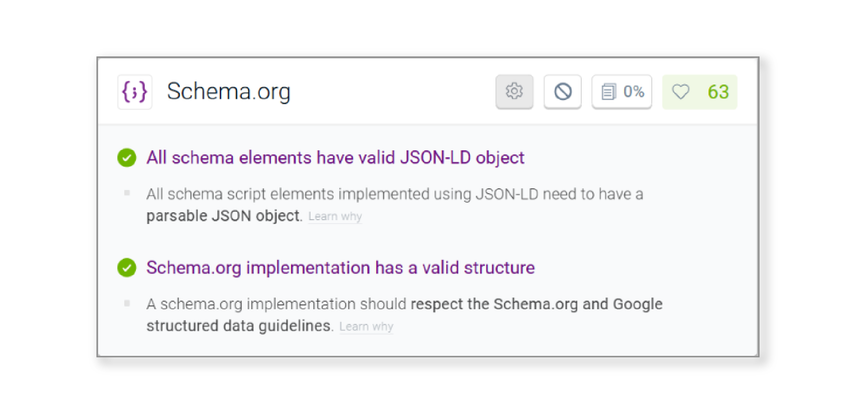This screenshot has height=414, width=856.
Task: Open 'Learn why' after structured data guidelines
Action: pyautogui.click(x=366, y=327)
